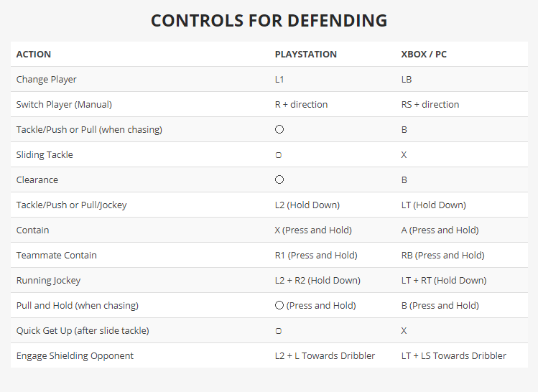
Task: Click the Contain action label
Action: (33, 230)
